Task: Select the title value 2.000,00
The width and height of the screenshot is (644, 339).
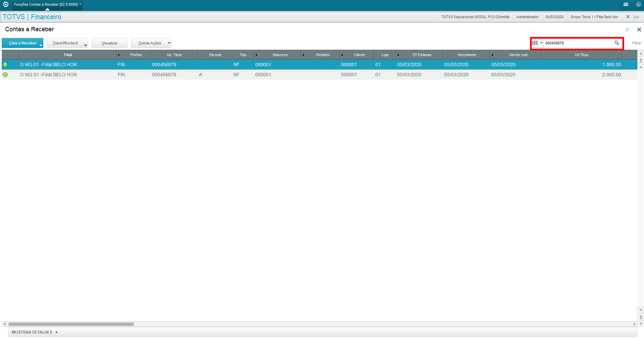Action: point(612,75)
